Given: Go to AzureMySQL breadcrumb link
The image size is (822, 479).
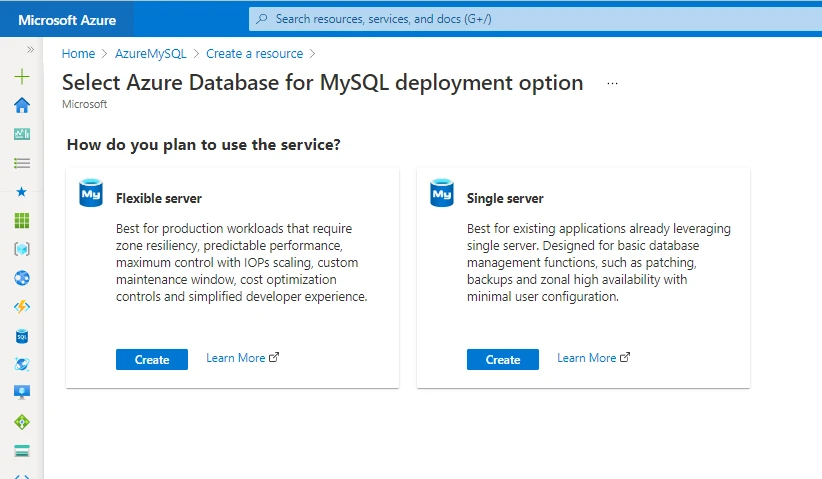Looking at the screenshot, I should click(151, 53).
